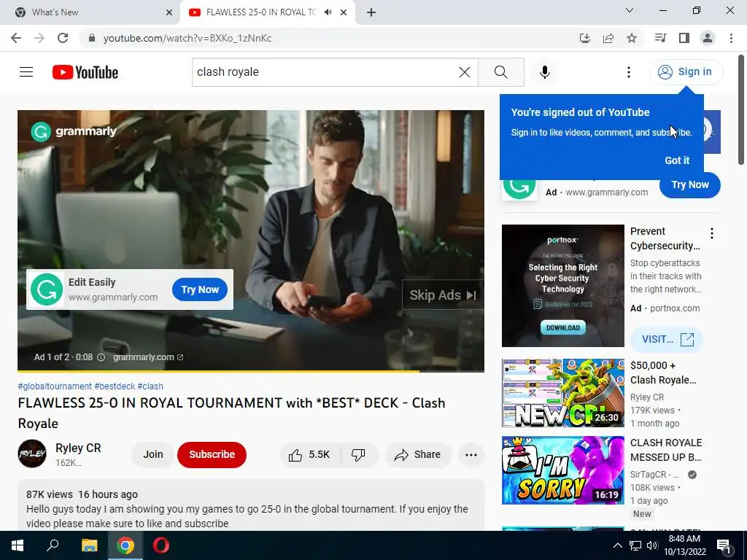
Task: Go back with the browser back arrow
Action: pos(16,38)
